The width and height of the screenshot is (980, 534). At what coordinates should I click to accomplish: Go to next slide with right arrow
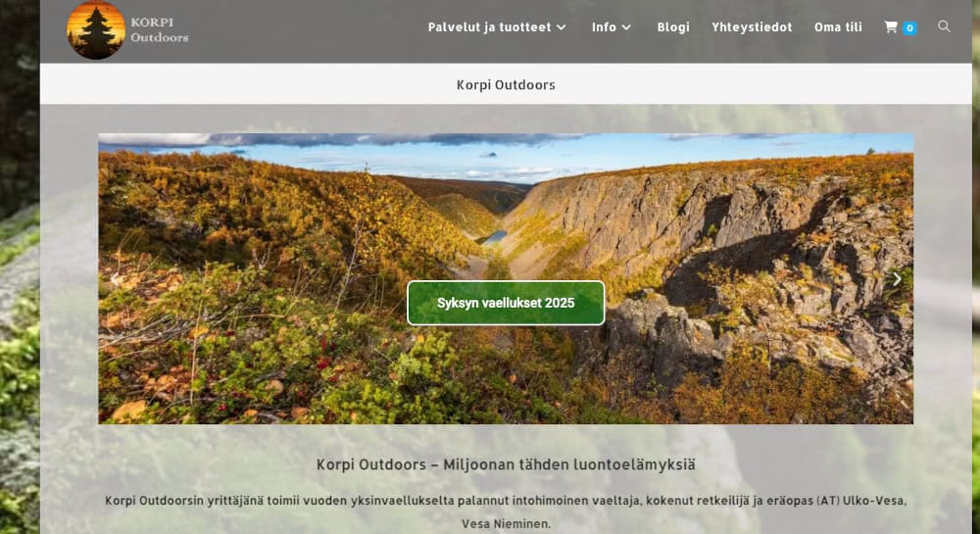coord(897,279)
